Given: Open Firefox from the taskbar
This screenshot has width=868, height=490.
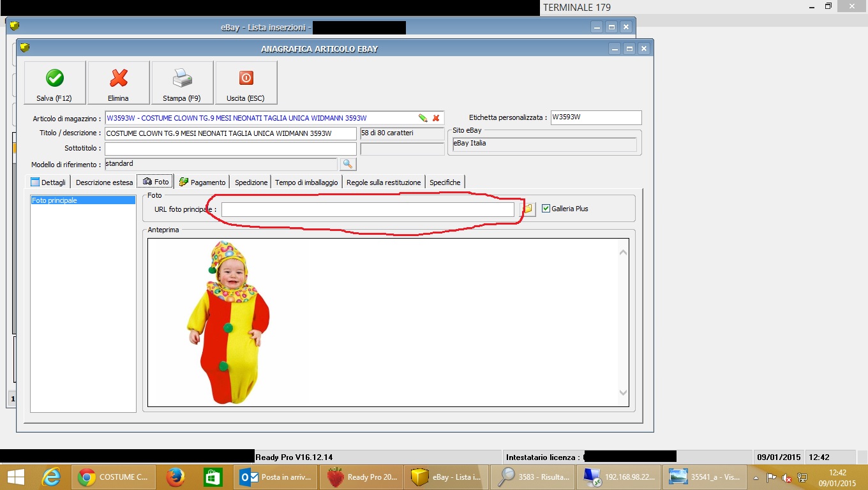Looking at the screenshot, I should pos(175,477).
